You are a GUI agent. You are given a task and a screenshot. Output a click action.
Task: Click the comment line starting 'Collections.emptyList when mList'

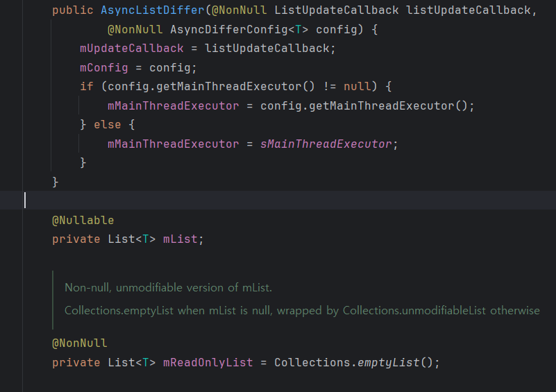(x=302, y=311)
